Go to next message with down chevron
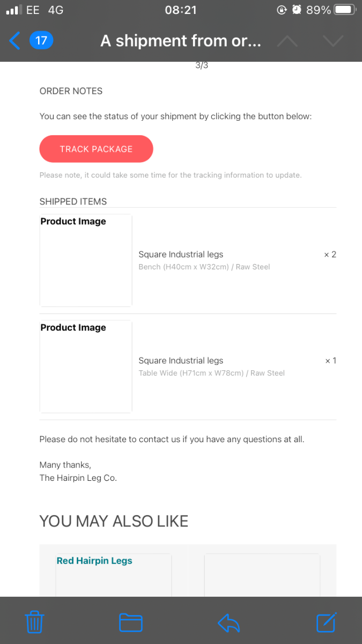 [333, 41]
